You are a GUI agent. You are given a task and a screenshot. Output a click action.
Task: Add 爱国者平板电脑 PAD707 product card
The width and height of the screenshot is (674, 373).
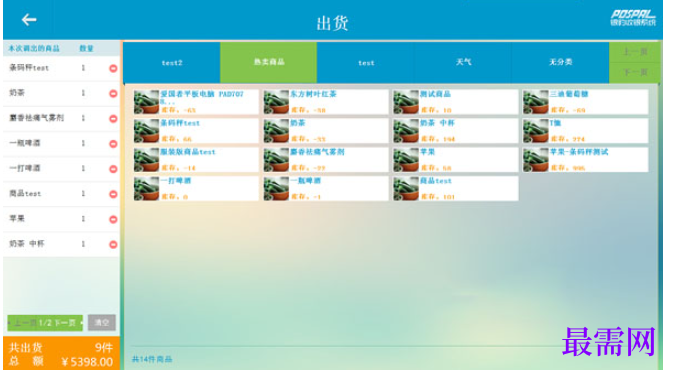pyautogui.click(x=196, y=102)
